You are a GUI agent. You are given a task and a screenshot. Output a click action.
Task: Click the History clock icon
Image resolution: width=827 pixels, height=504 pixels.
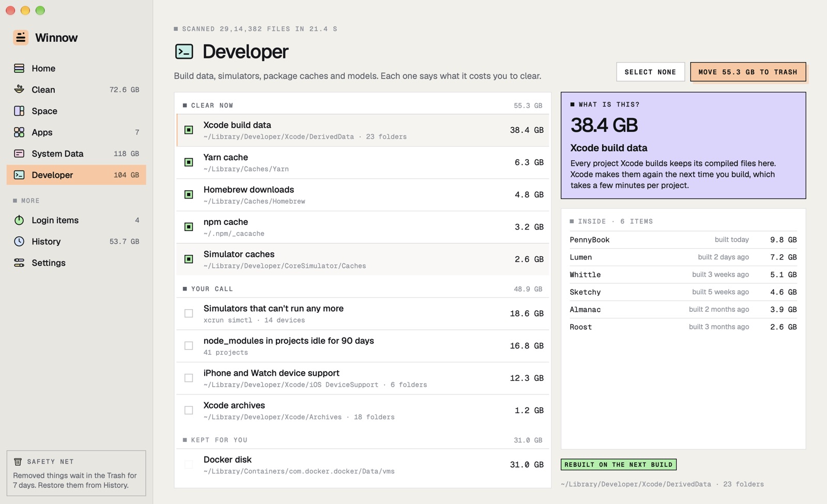(19, 241)
